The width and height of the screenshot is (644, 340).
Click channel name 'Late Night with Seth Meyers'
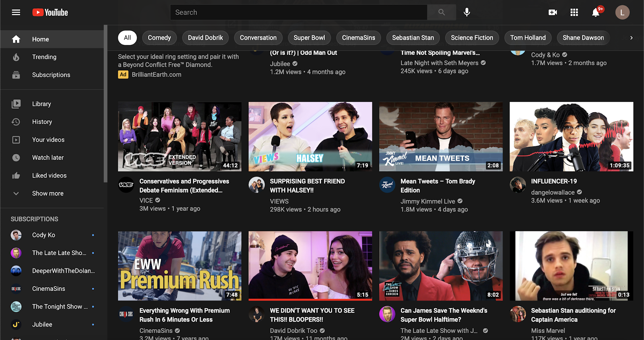[440, 63]
